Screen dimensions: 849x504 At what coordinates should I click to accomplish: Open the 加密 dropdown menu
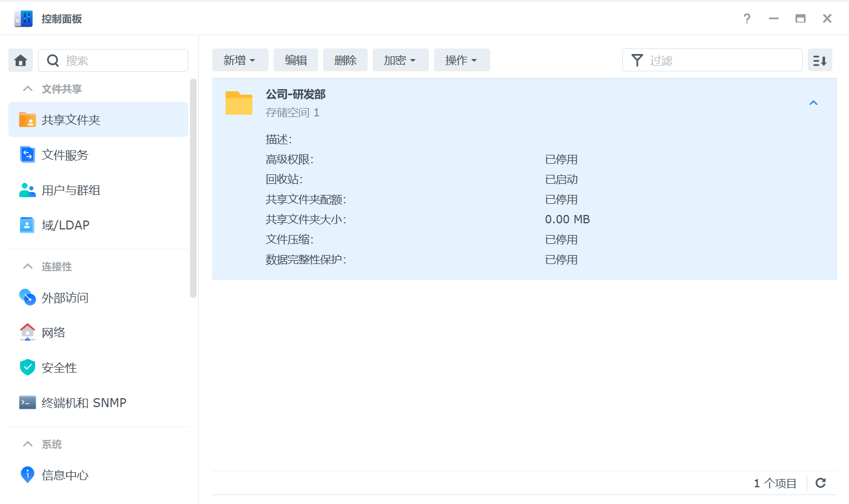click(x=401, y=60)
